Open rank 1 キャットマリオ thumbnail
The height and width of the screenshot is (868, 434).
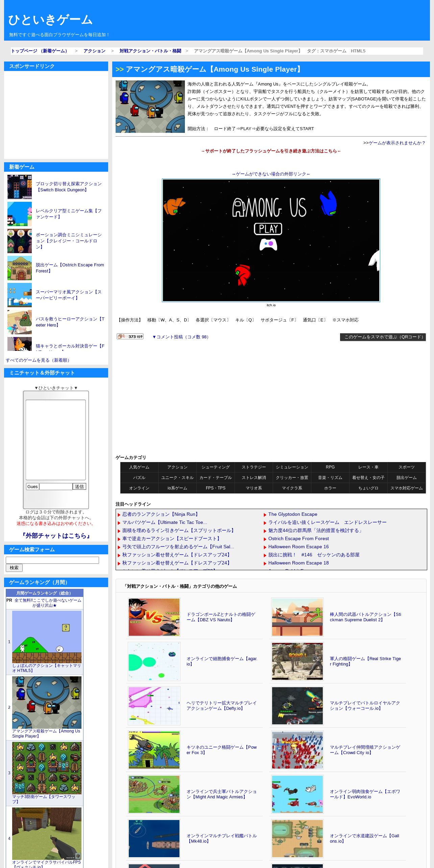point(47,637)
